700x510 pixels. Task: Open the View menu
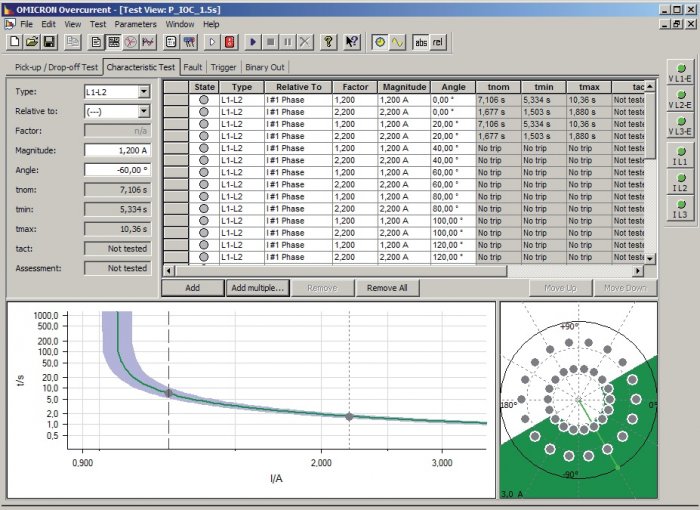click(x=72, y=24)
